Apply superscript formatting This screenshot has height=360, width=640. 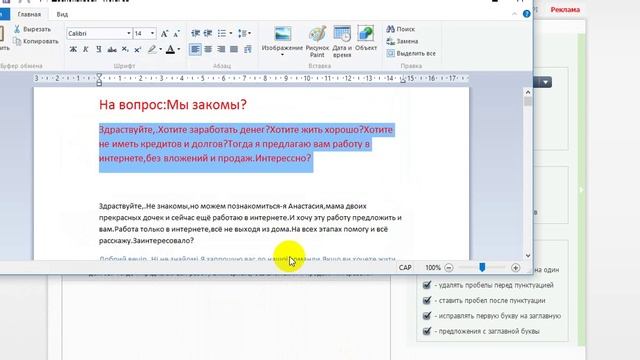[x=138, y=49]
